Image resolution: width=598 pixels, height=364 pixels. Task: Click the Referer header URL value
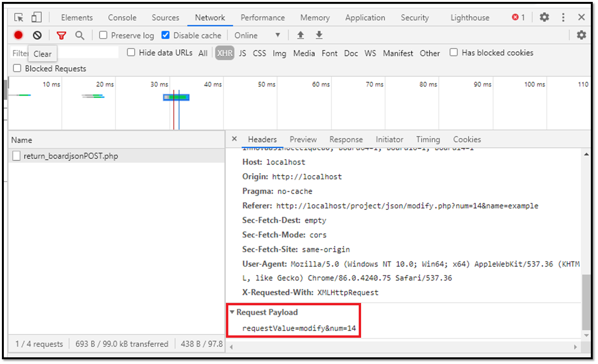407,206
